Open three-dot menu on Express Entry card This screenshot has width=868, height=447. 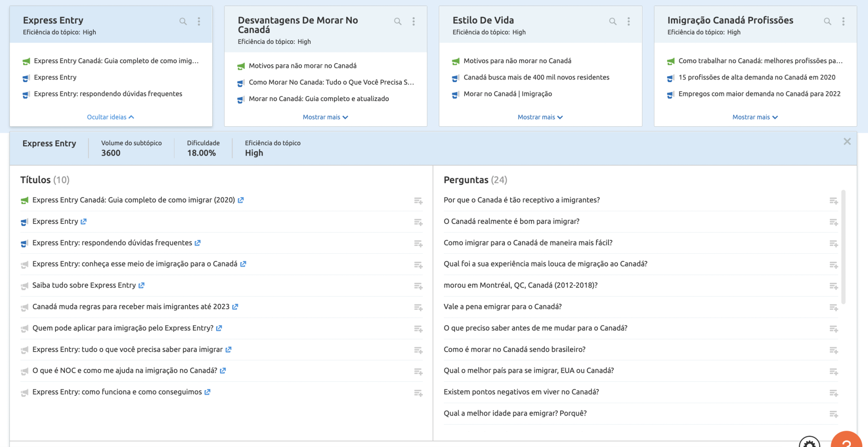[199, 21]
